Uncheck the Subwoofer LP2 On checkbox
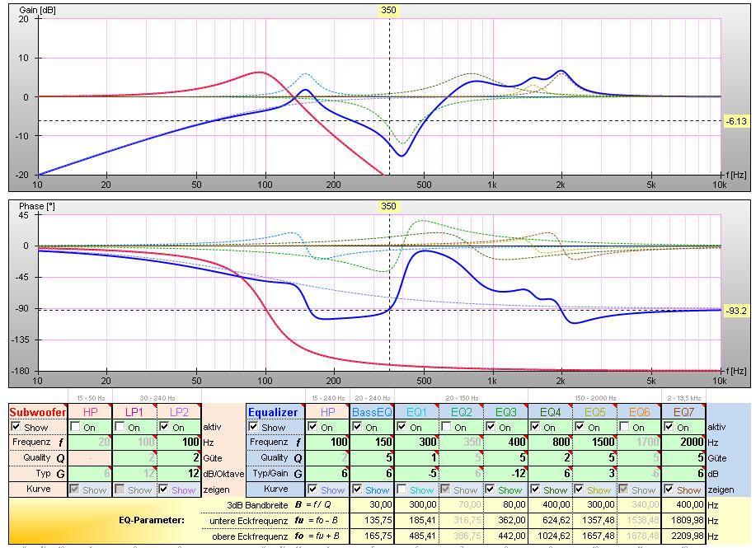 [x=166, y=428]
